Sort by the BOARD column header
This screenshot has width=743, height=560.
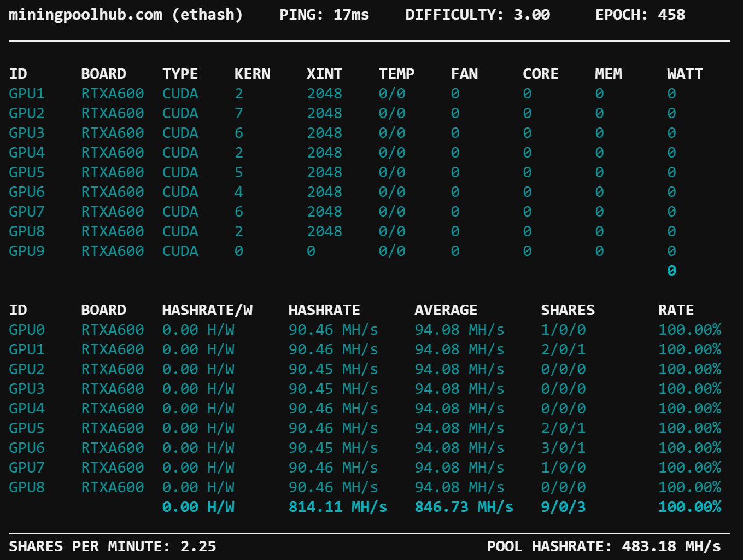pos(104,73)
